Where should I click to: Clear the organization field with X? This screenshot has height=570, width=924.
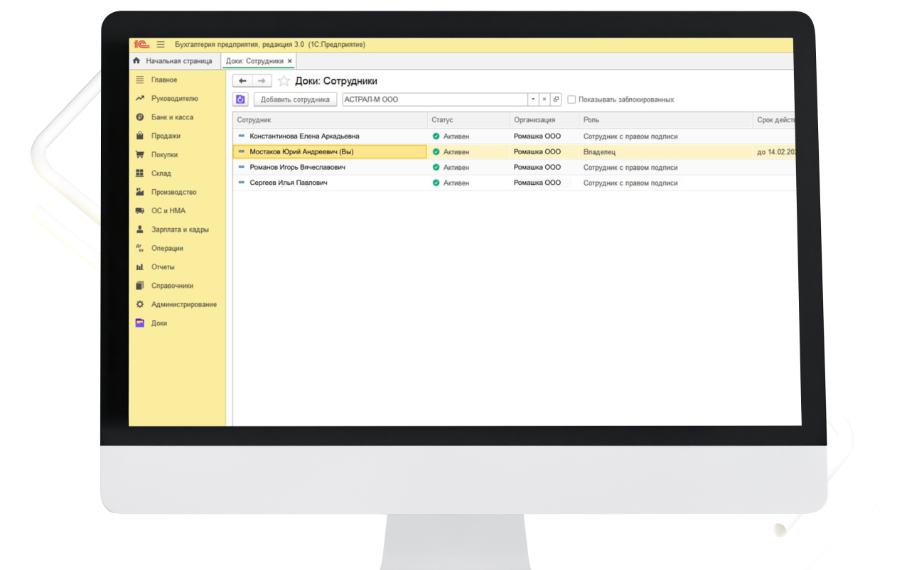click(544, 100)
